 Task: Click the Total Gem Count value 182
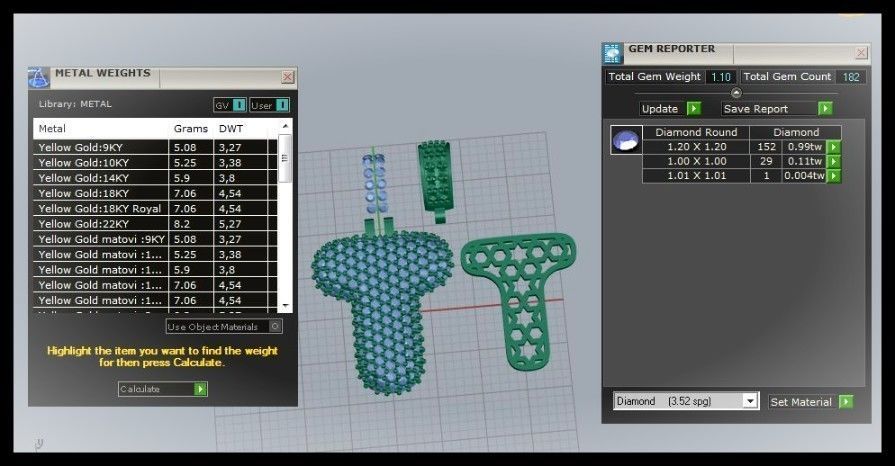[851, 77]
